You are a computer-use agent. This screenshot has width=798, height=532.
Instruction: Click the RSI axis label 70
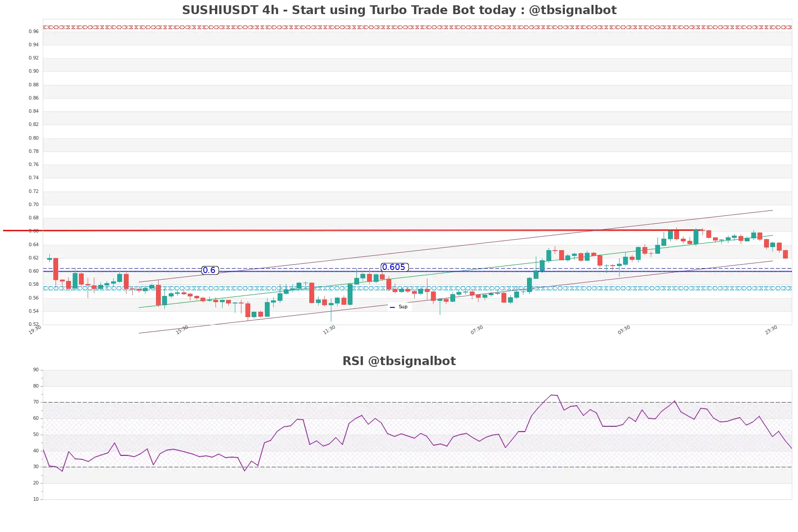click(x=36, y=402)
